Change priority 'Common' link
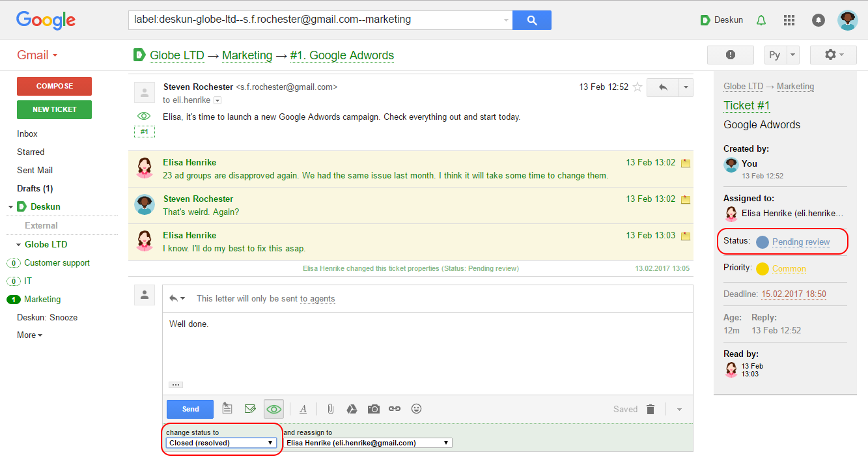868x463 pixels. point(789,268)
